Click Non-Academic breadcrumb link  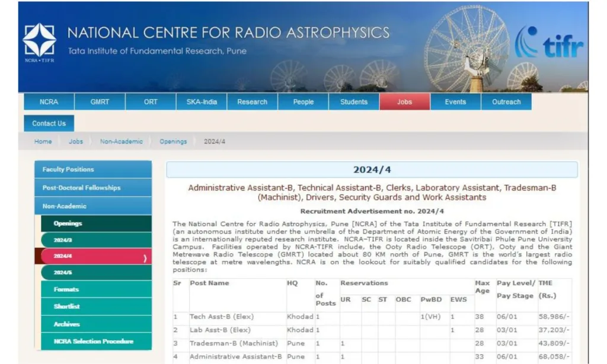tap(121, 142)
